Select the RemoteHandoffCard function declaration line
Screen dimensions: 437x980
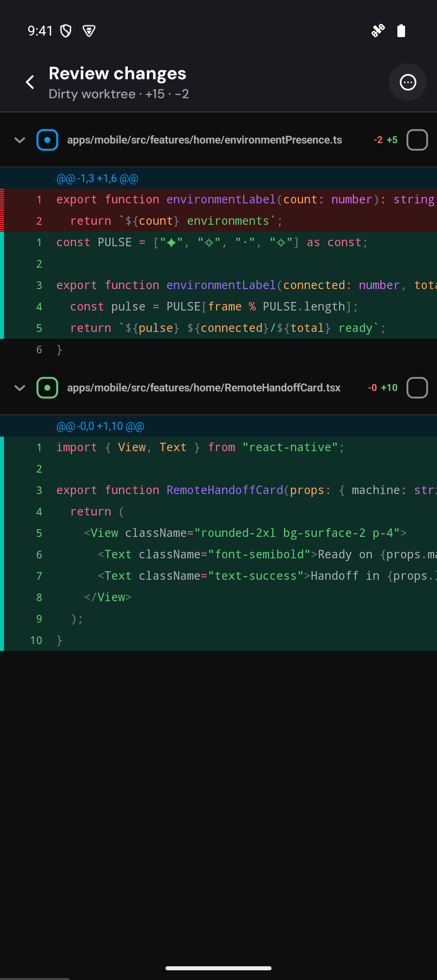click(218, 490)
